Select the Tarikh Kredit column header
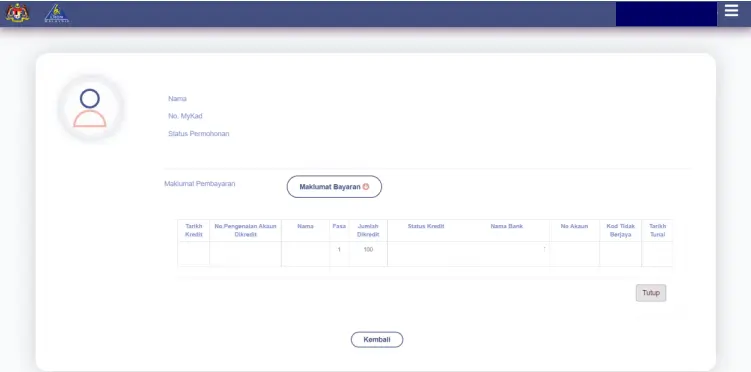The width and height of the screenshot is (751, 372). click(x=193, y=230)
